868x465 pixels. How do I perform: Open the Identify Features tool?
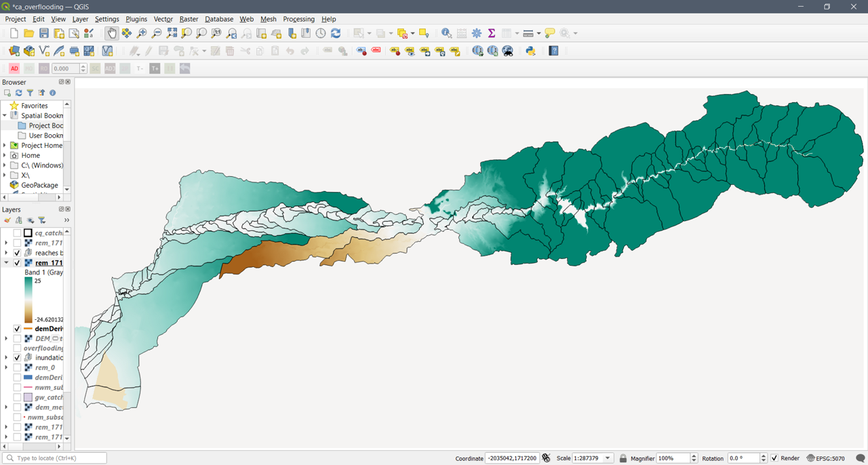point(445,33)
